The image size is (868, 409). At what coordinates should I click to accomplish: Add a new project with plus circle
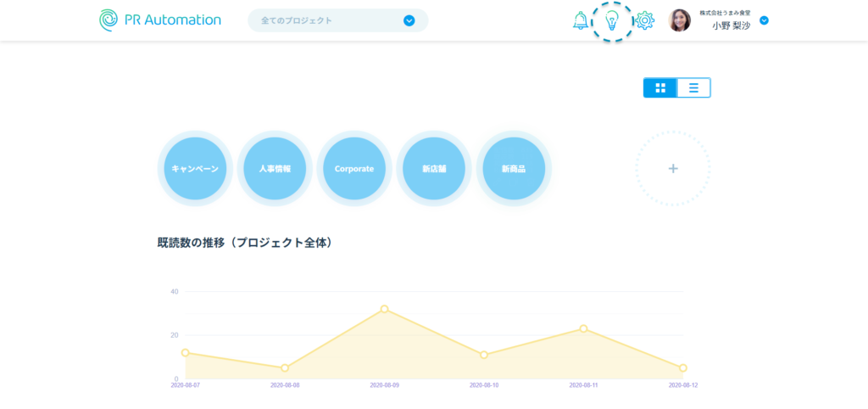coord(673,168)
